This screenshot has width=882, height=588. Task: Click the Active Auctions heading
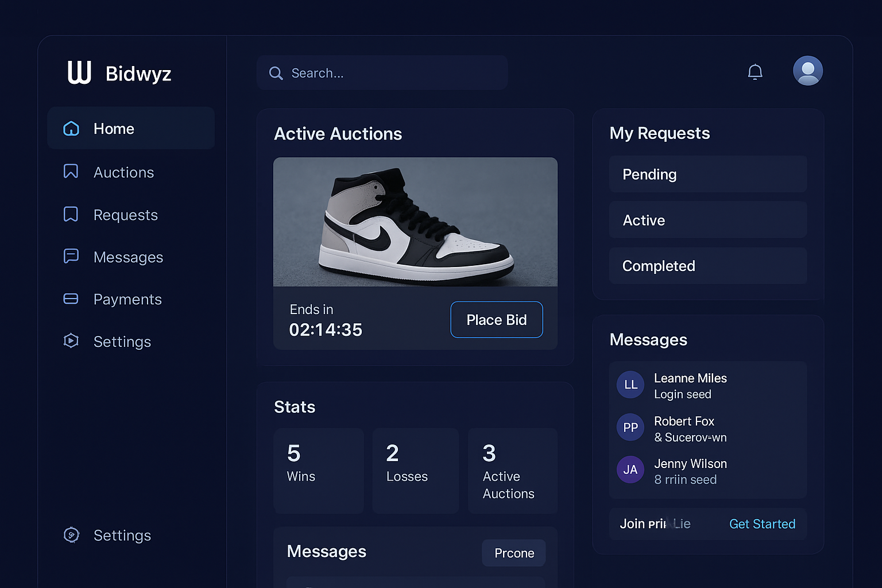pos(338,134)
